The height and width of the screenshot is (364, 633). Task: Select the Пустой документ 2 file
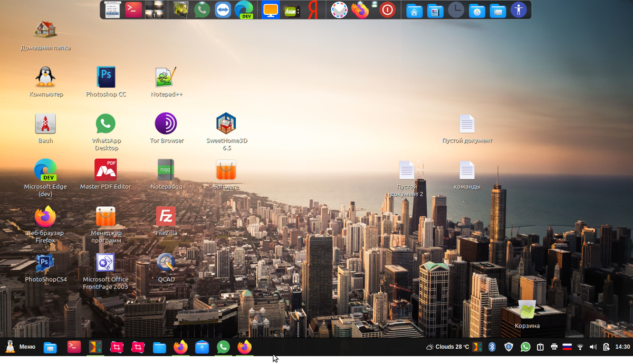click(x=407, y=170)
